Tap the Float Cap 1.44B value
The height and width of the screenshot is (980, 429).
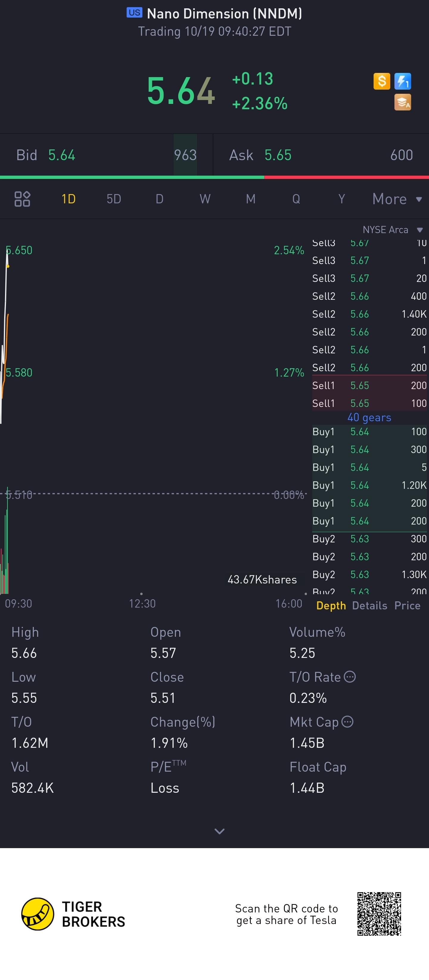307,787
